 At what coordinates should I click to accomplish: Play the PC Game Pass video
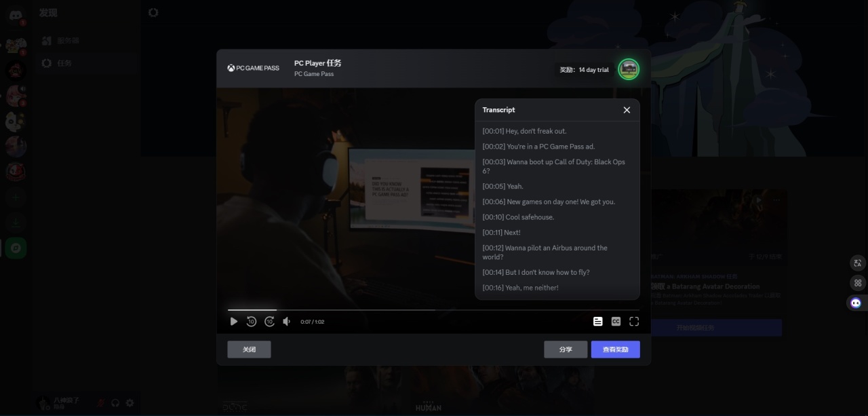click(234, 322)
